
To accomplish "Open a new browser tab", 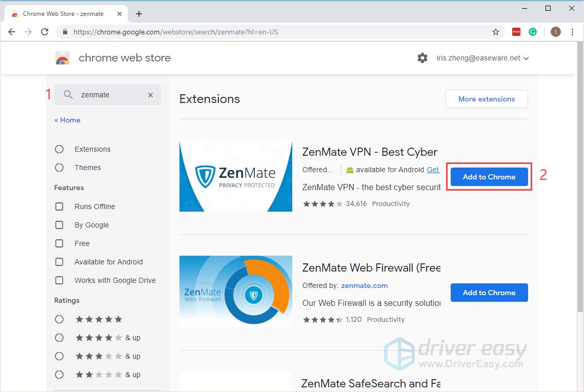I will tap(138, 14).
